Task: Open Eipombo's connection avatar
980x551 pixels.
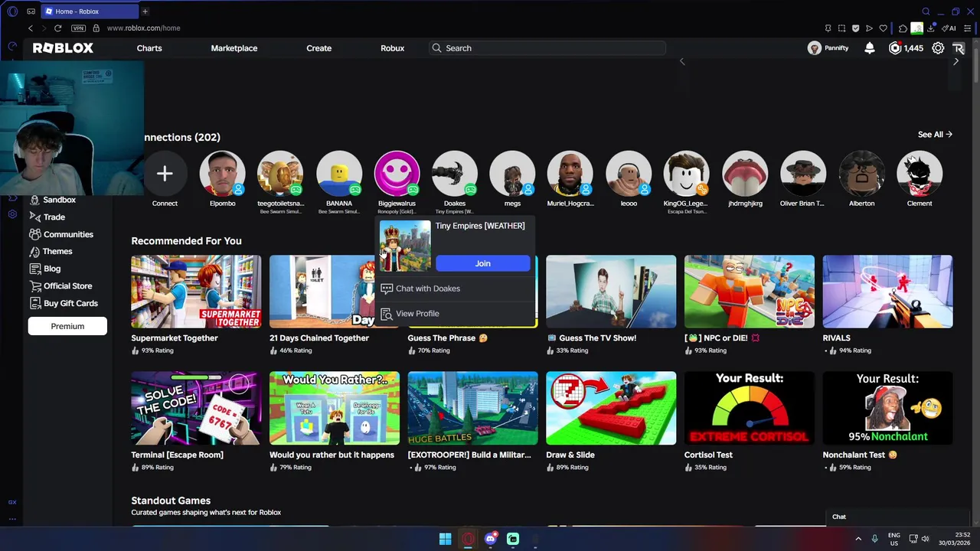Action: 223,174
